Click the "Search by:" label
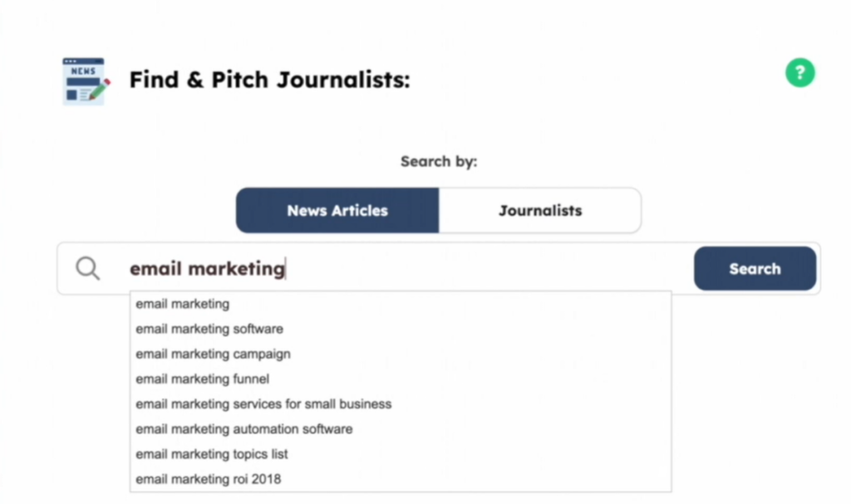This screenshot has width=851, height=504. 439,161
